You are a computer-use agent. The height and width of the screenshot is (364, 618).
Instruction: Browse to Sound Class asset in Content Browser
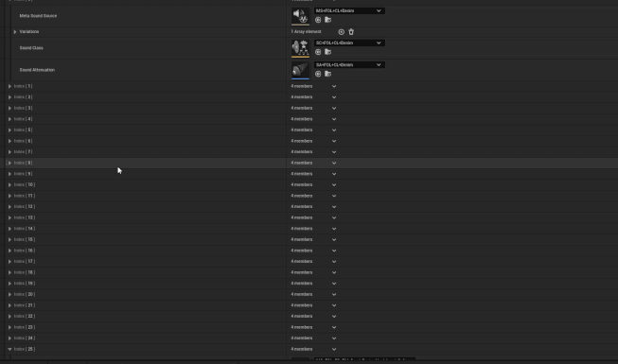(x=327, y=52)
